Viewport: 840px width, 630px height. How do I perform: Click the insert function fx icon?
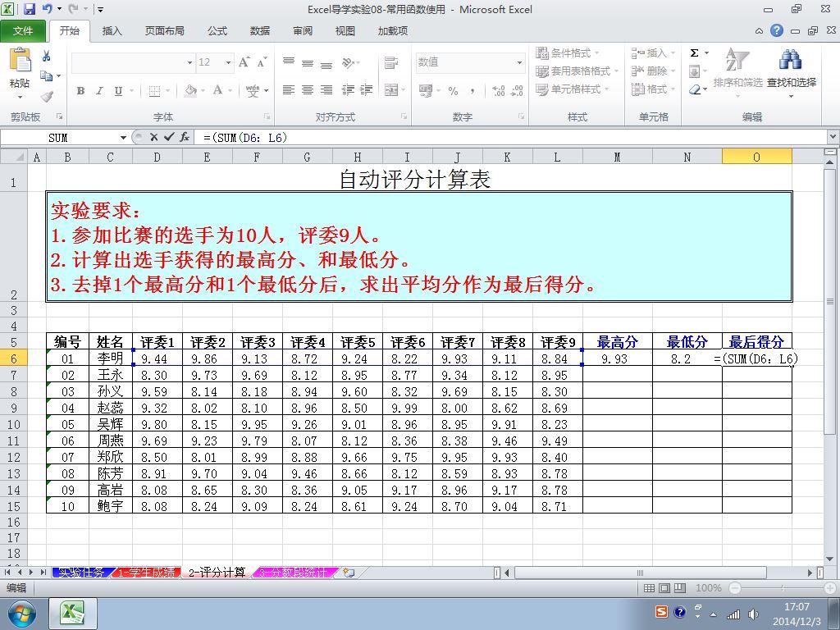[x=185, y=138]
